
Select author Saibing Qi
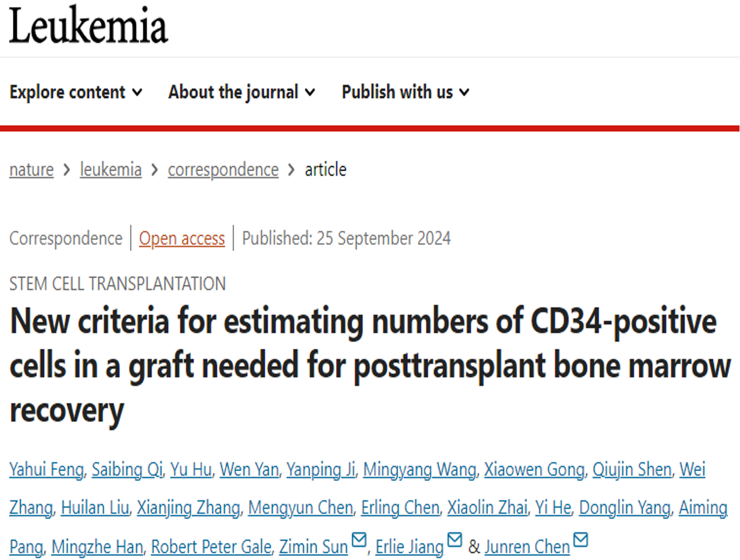tap(127, 470)
